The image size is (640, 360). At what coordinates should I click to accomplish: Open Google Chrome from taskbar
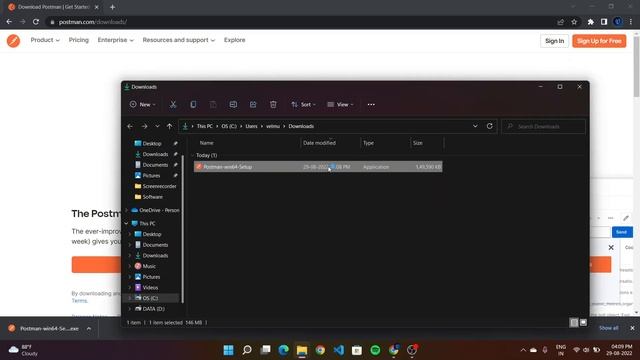pyautogui.click(x=320, y=350)
